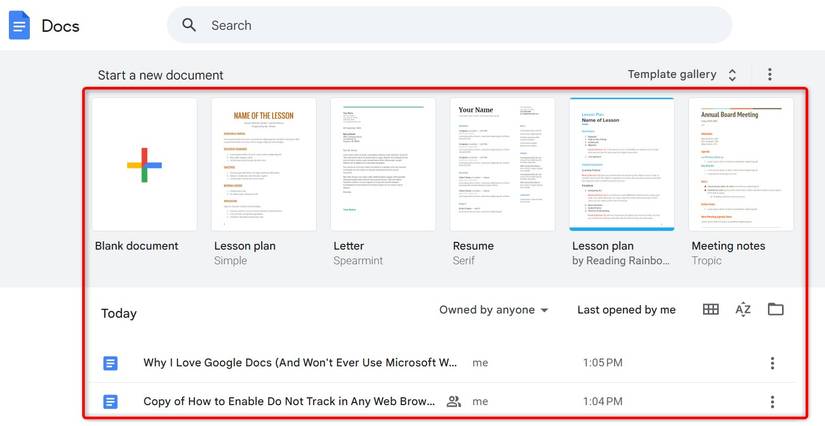
Task: Choose the Letter Spearmint template
Action: click(383, 164)
